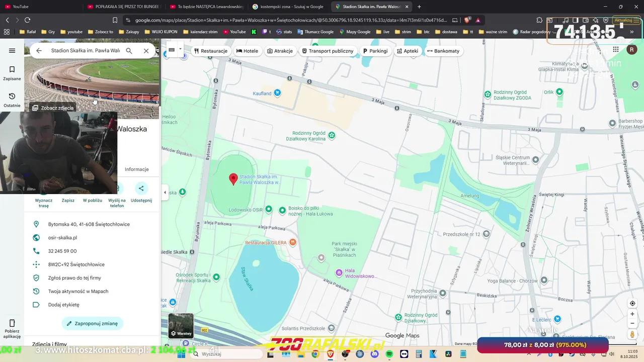Image resolution: width=644 pixels, height=362 pixels.
Task: Open the Google Maps hamburger menu
Action: 12,51
